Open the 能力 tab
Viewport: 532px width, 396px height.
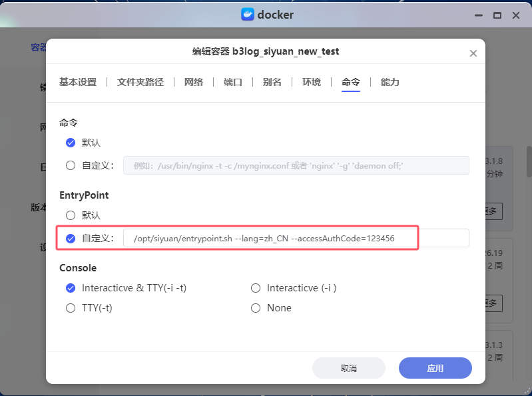coord(390,82)
